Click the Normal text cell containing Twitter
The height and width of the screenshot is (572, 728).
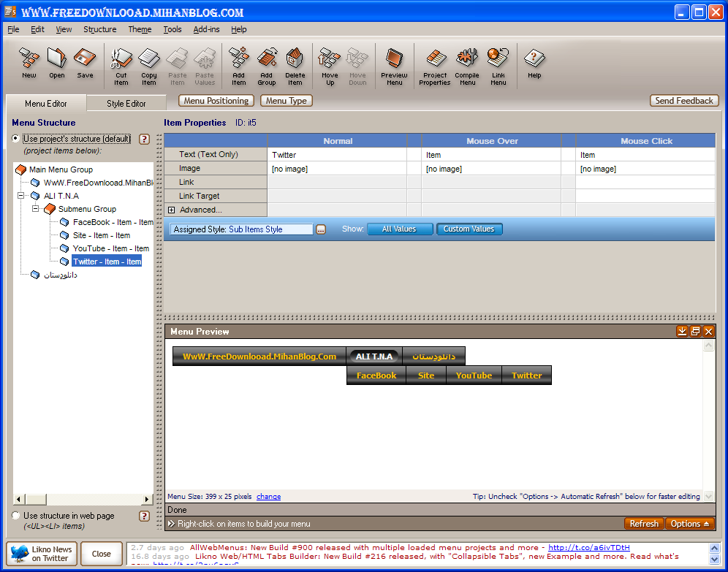(337, 154)
